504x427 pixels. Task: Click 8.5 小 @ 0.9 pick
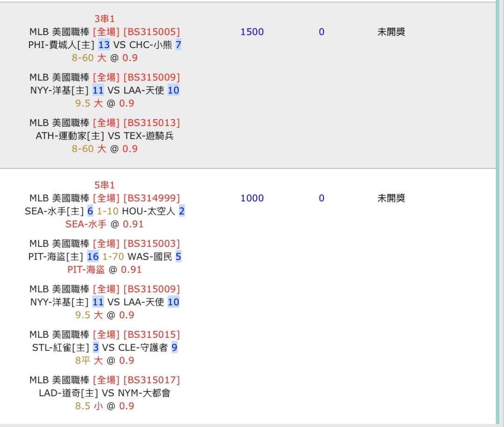pyautogui.click(x=105, y=406)
